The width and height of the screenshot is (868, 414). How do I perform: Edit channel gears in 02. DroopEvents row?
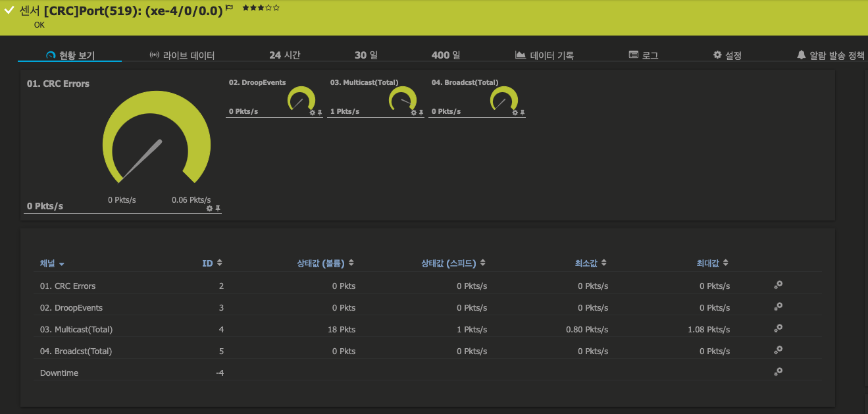(x=778, y=307)
